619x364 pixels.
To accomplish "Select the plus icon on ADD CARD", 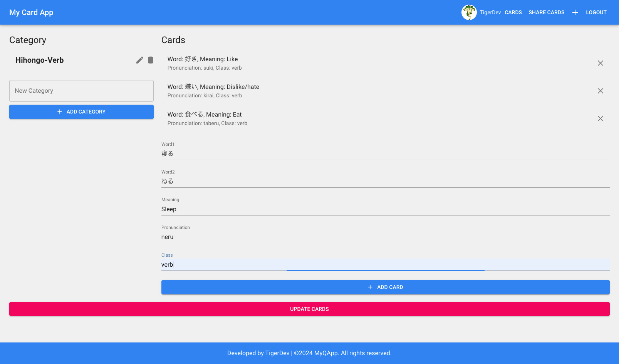I will [370, 287].
